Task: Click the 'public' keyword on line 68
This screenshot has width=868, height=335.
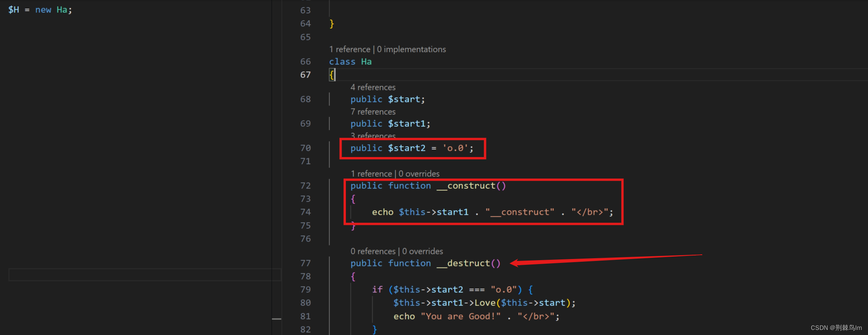Action: [366, 99]
